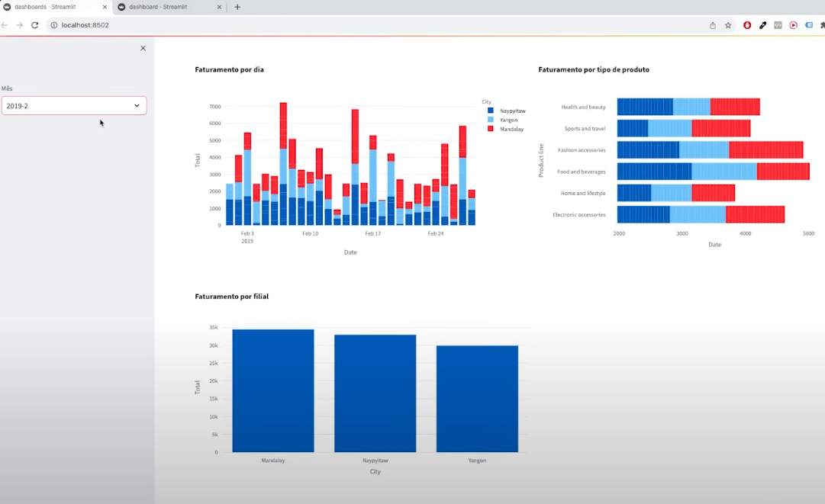Screen dimensions: 825x504
Task: Reload the current page
Action: click(x=35, y=25)
